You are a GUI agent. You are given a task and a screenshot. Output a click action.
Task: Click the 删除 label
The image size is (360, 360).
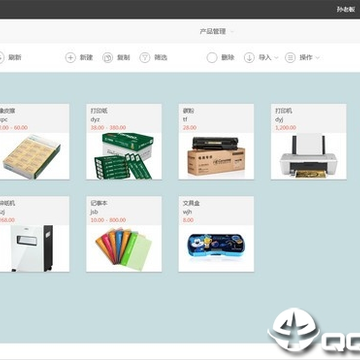click(228, 58)
